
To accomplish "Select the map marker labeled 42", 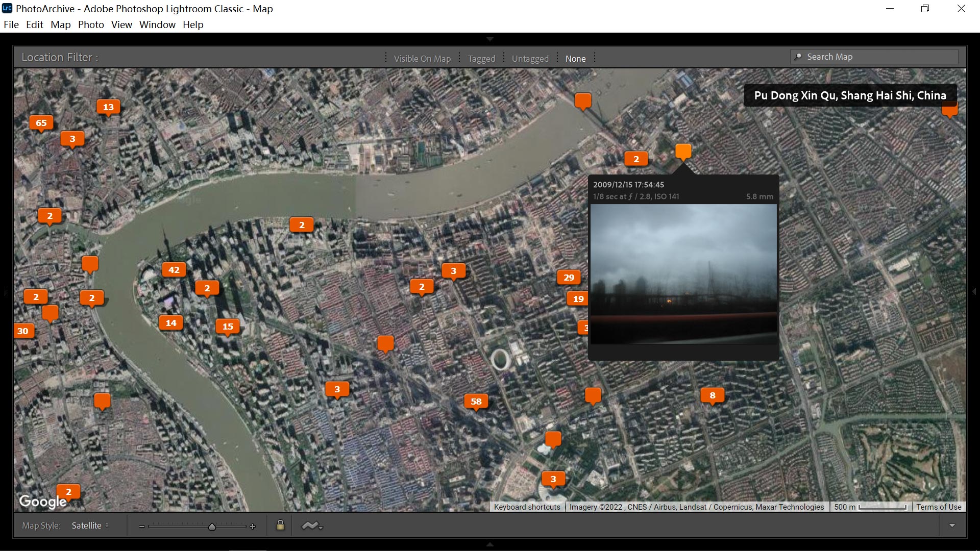I will [174, 270].
